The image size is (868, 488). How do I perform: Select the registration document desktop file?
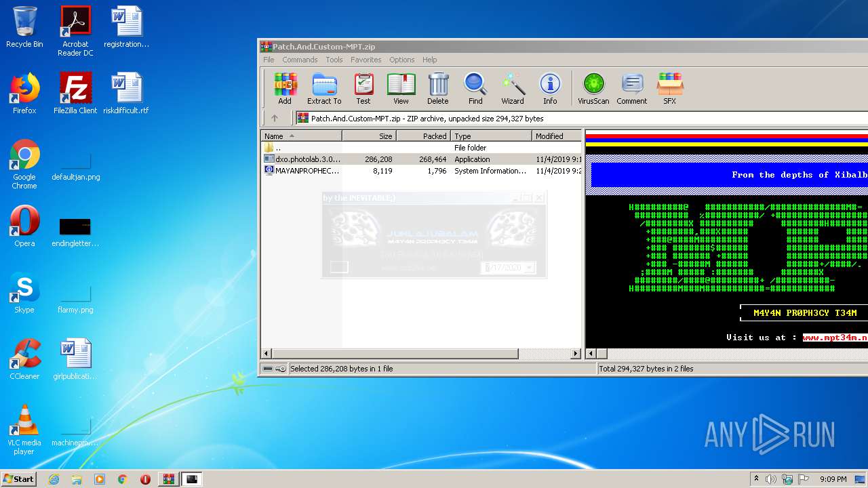126,27
